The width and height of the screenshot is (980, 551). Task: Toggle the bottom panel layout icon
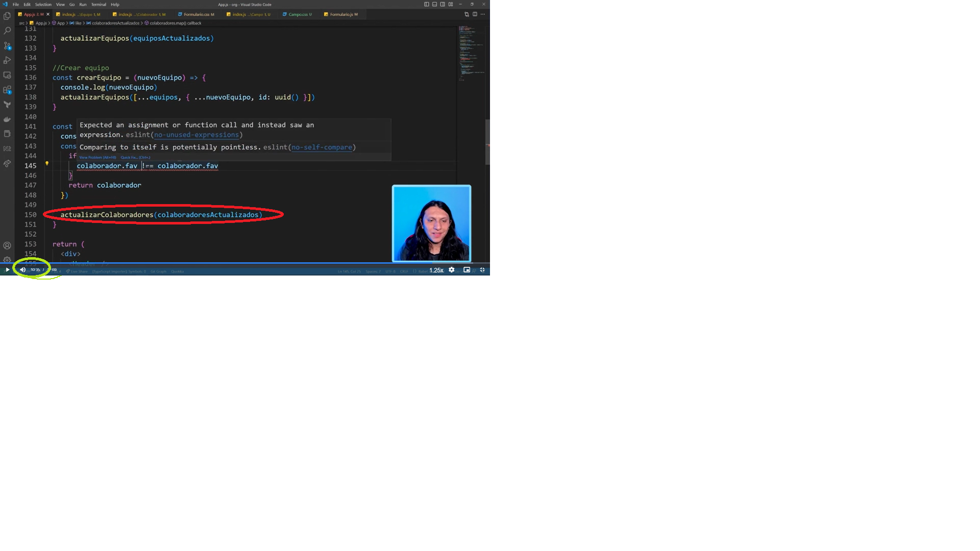[x=434, y=4]
